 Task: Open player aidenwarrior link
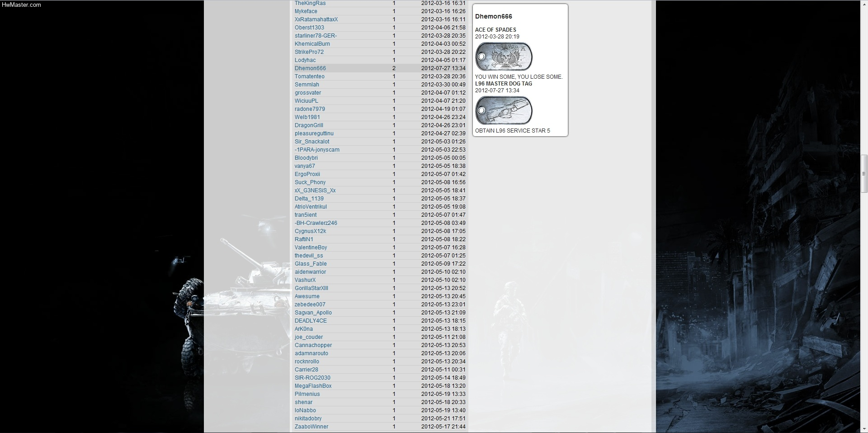pyautogui.click(x=310, y=272)
